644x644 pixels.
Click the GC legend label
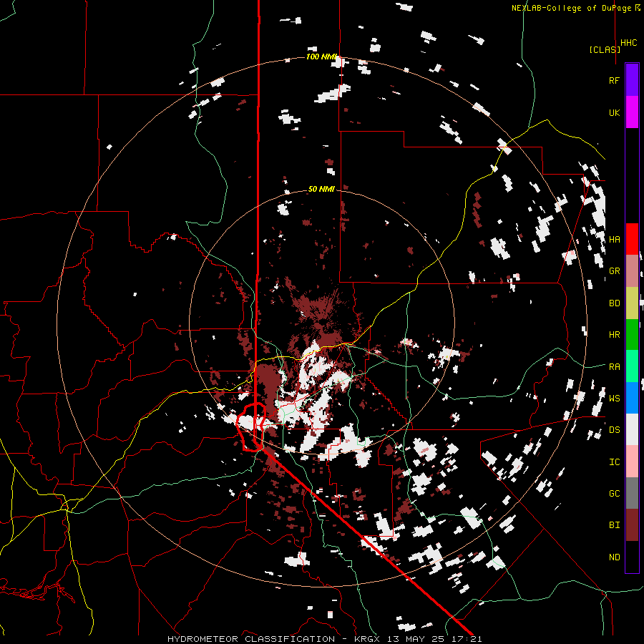coord(614,494)
